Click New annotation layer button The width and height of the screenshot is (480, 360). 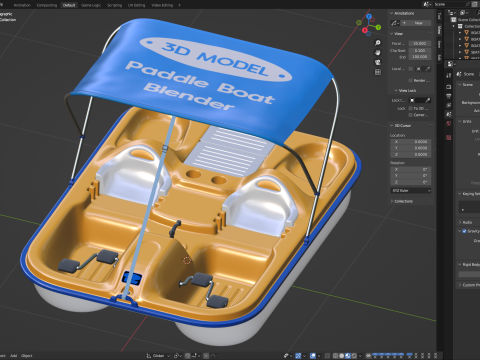point(416,23)
